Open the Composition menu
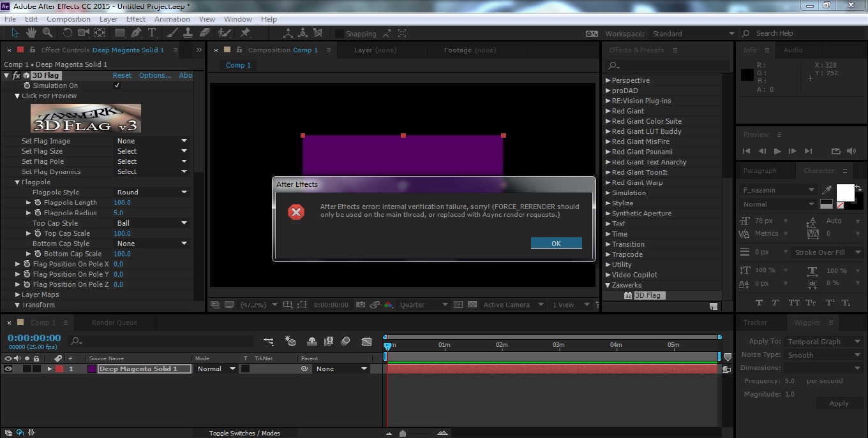Image resolution: width=868 pixels, height=438 pixels. point(68,19)
